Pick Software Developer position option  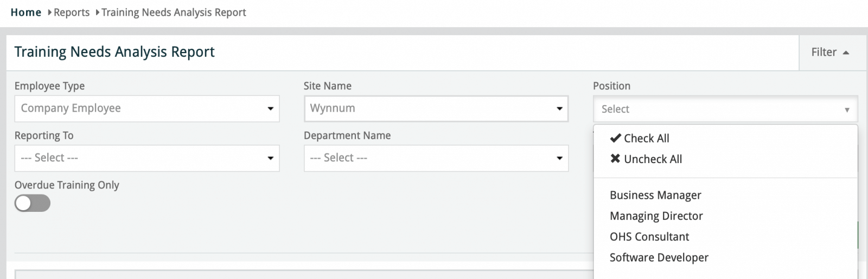[659, 258]
